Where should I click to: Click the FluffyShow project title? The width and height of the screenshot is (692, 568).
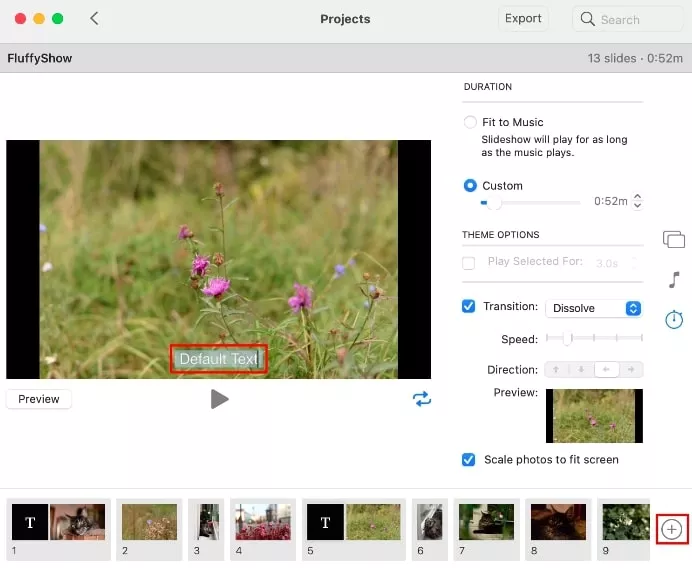pos(40,58)
